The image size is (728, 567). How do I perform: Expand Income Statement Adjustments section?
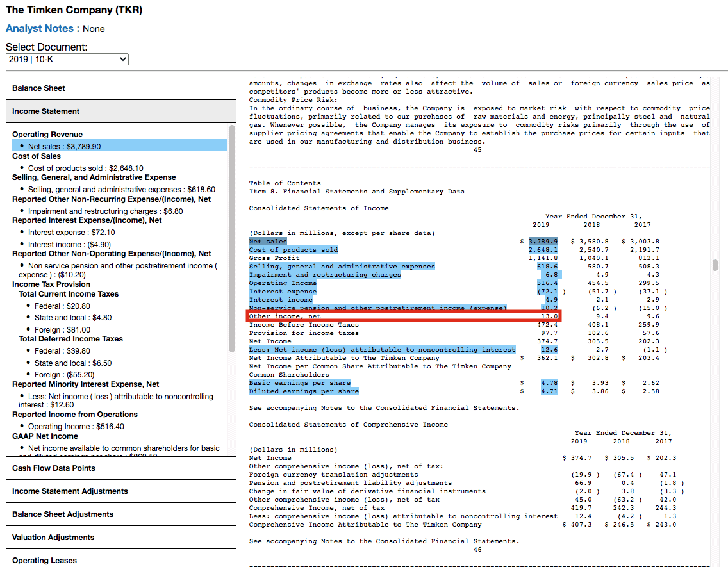[120, 491]
